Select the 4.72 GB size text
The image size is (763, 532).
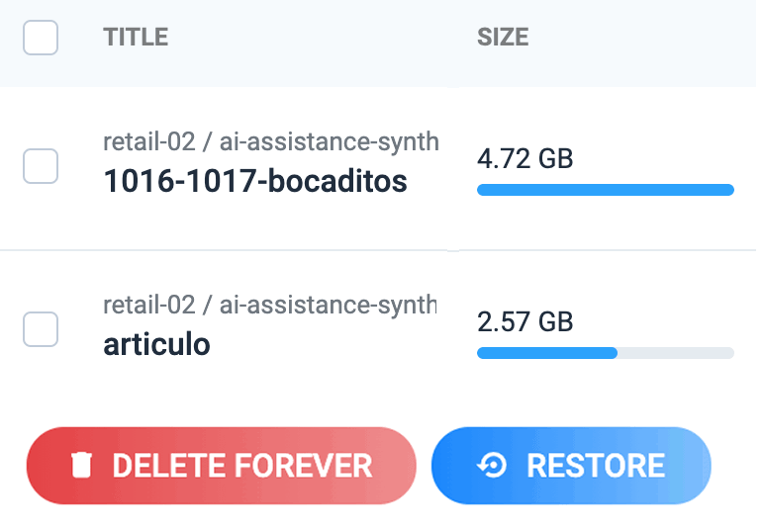[x=525, y=158]
